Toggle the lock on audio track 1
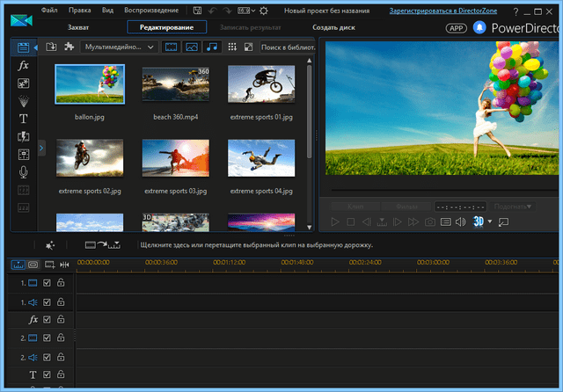Screen dimensions: 563x392 pyautogui.click(x=62, y=301)
